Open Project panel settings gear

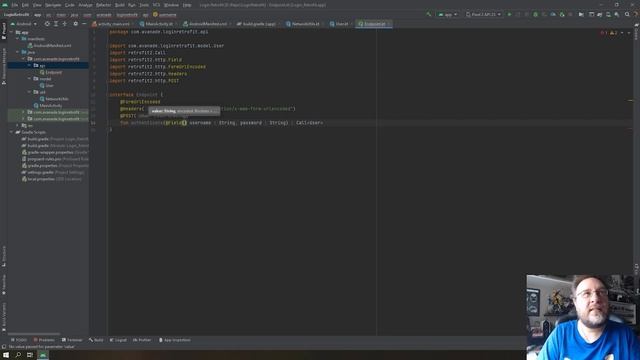click(76, 24)
